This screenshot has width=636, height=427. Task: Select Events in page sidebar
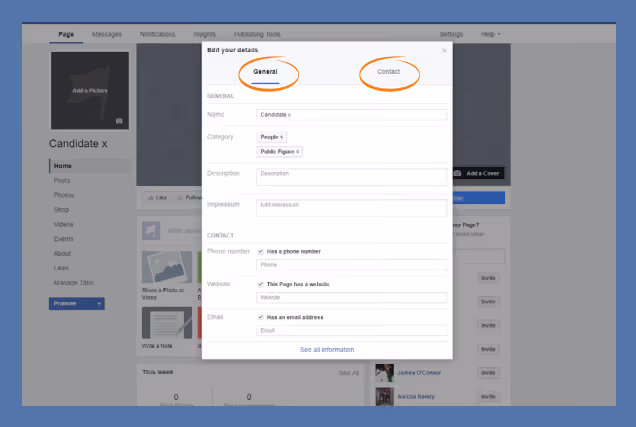click(x=63, y=239)
